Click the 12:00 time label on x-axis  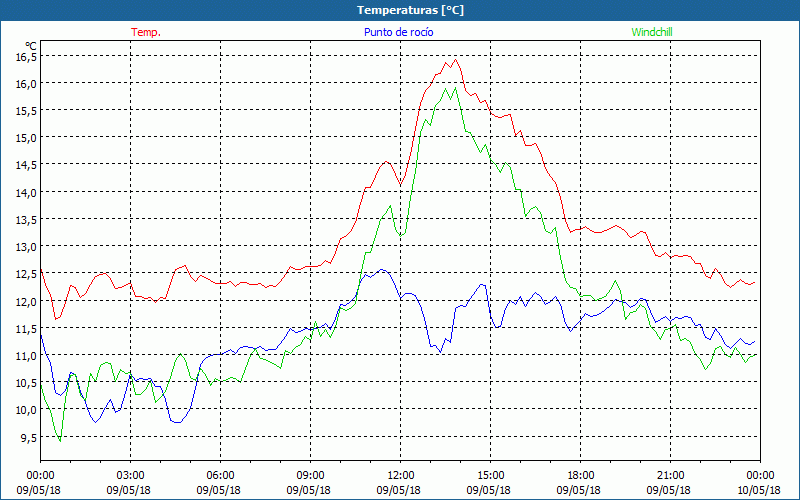coord(401,475)
